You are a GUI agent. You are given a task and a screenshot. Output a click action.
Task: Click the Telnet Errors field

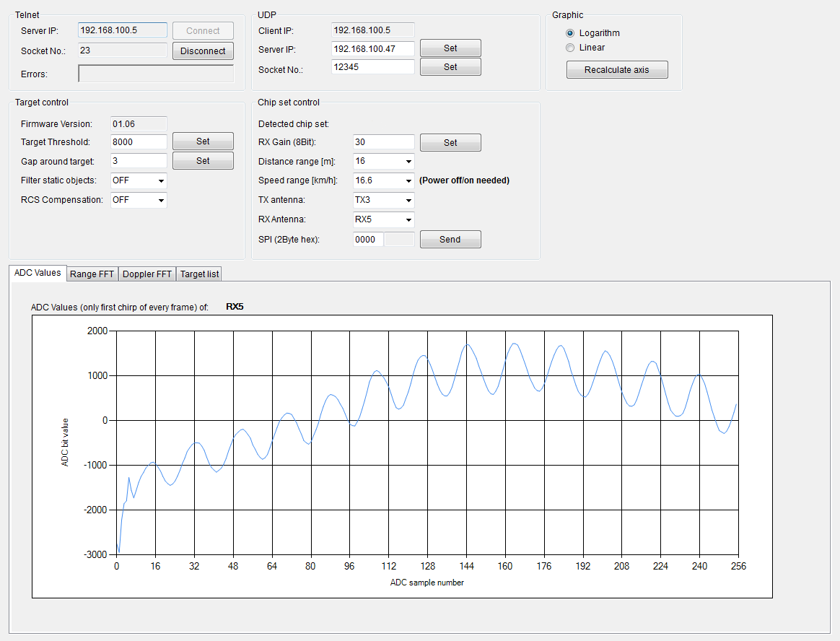click(156, 74)
